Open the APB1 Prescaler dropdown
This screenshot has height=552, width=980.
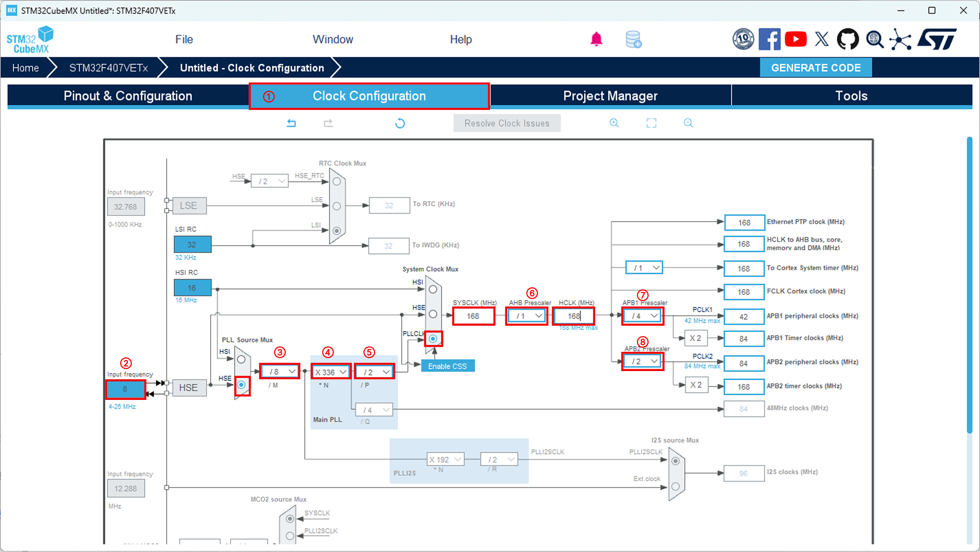[x=643, y=316]
